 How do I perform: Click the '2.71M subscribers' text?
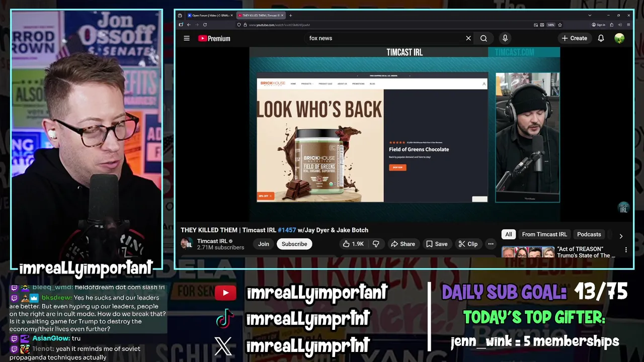tap(220, 247)
